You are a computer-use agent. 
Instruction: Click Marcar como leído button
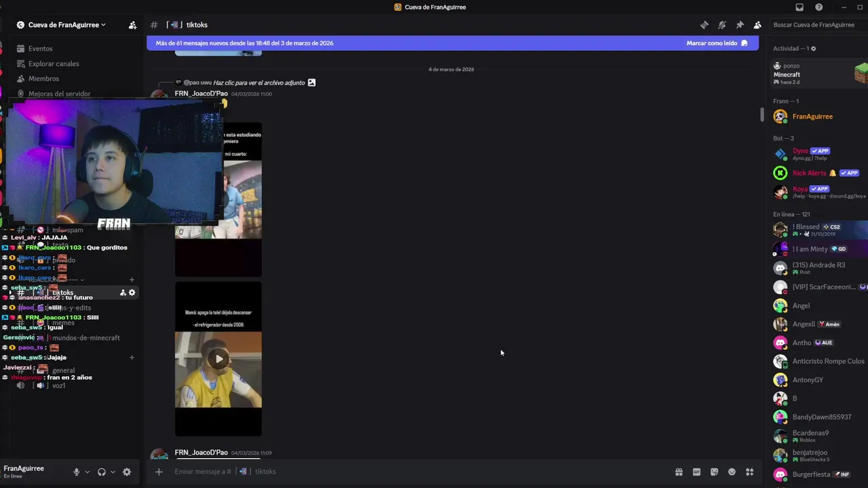click(x=717, y=43)
